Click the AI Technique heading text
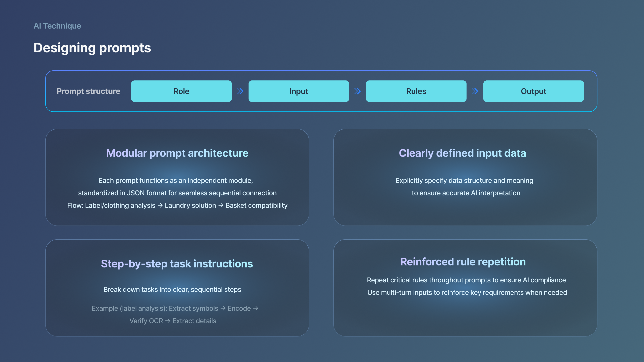 57,26
